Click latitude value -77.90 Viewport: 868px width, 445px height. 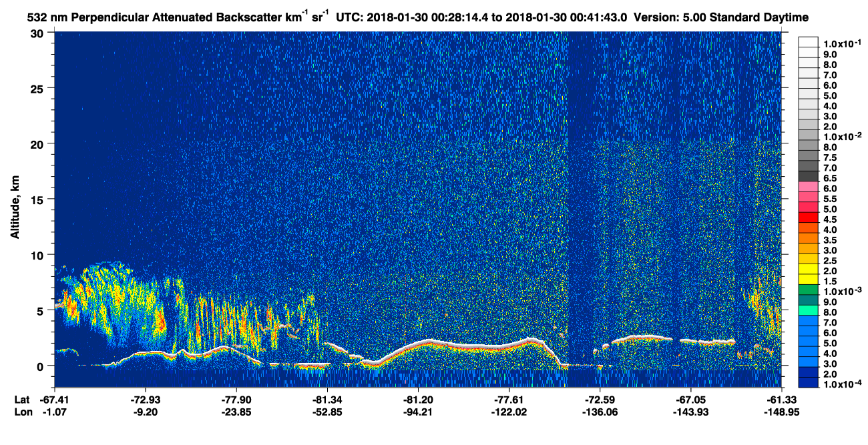(x=236, y=399)
